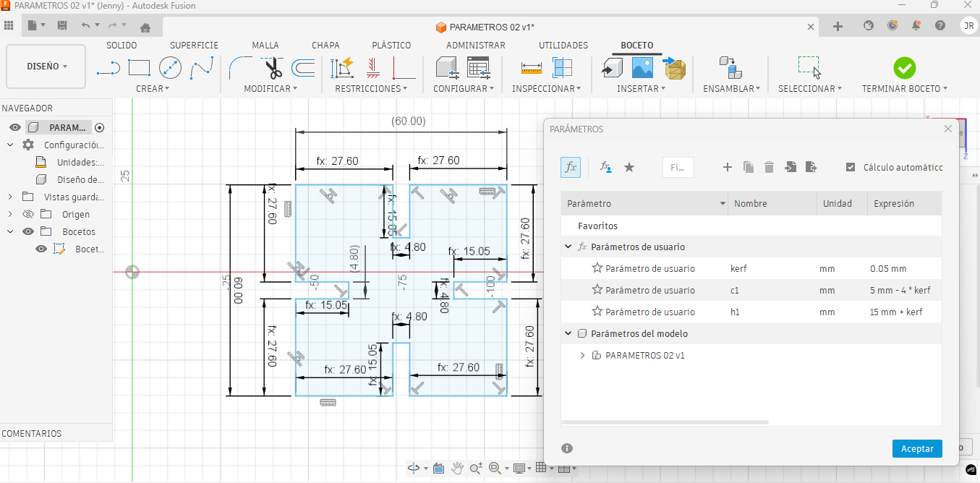Switch to the SUPERFICIE tab
The height and width of the screenshot is (483, 980).
pyautogui.click(x=194, y=45)
